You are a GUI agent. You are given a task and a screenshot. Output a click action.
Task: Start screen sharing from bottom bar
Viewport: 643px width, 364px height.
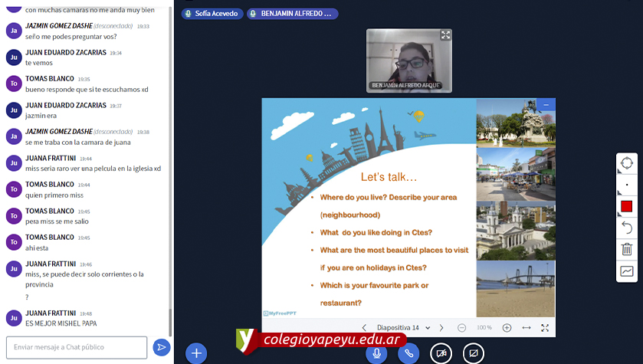coord(474,353)
